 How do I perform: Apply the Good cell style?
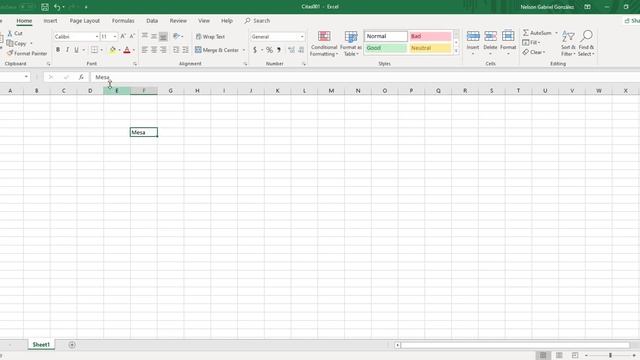[386, 48]
